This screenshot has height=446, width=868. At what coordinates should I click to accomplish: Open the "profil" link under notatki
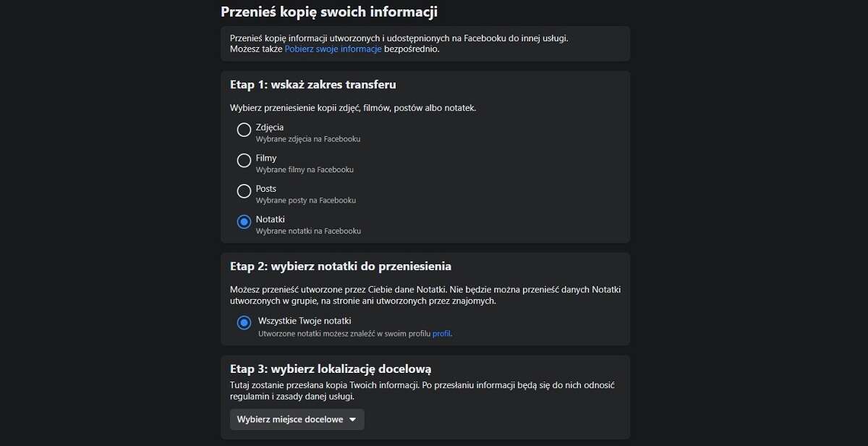(x=442, y=334)
